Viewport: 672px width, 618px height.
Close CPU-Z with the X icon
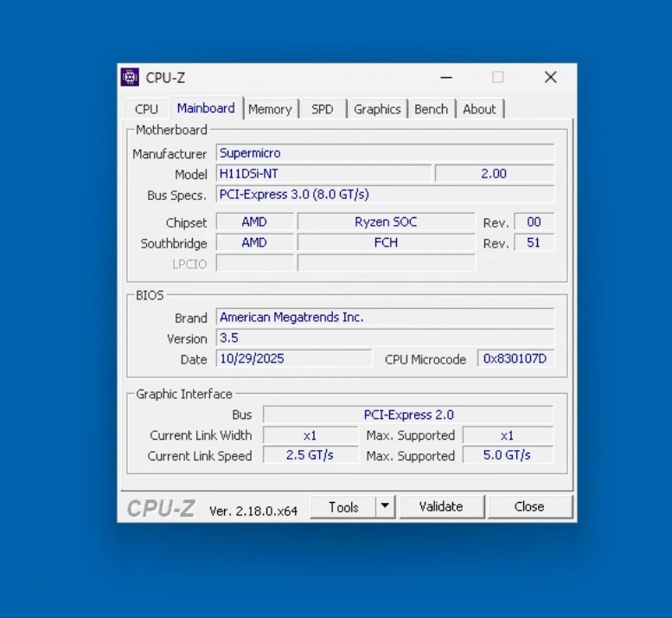(x=551, y=78)
